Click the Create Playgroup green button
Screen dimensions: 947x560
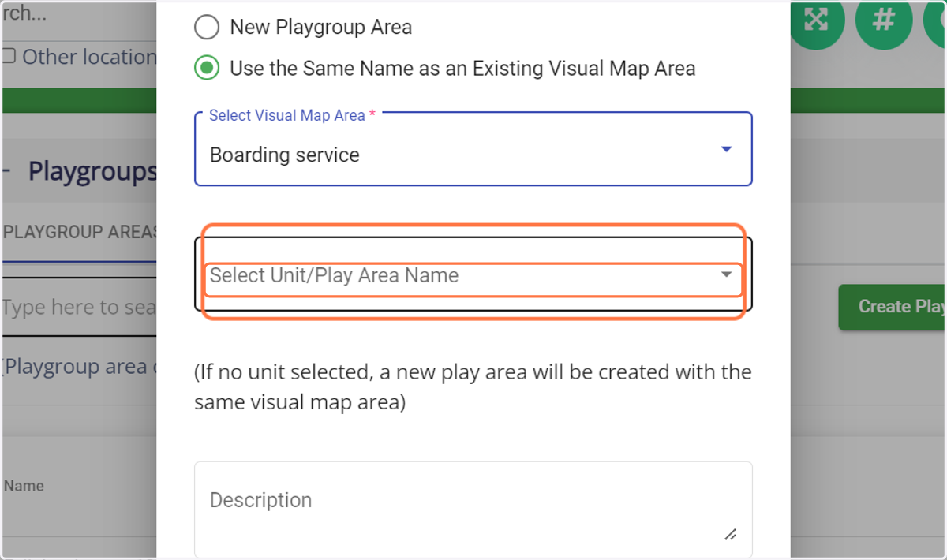pos(893,307)
